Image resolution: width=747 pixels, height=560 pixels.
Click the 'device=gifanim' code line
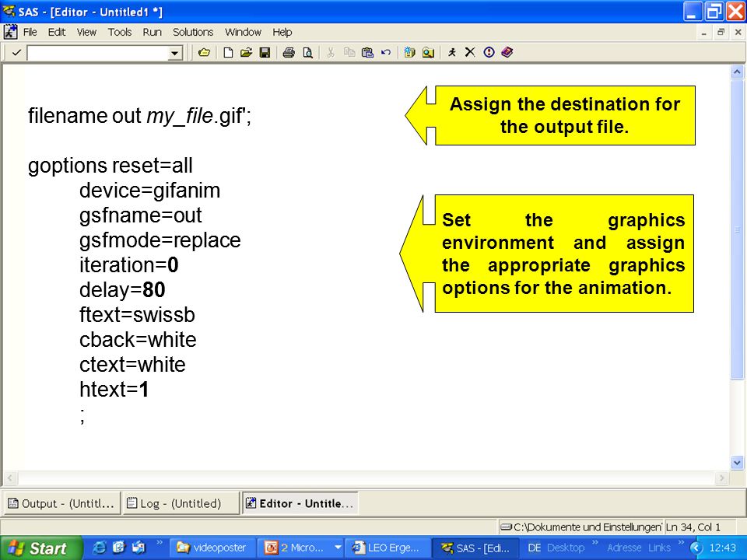tap(149, 191)
